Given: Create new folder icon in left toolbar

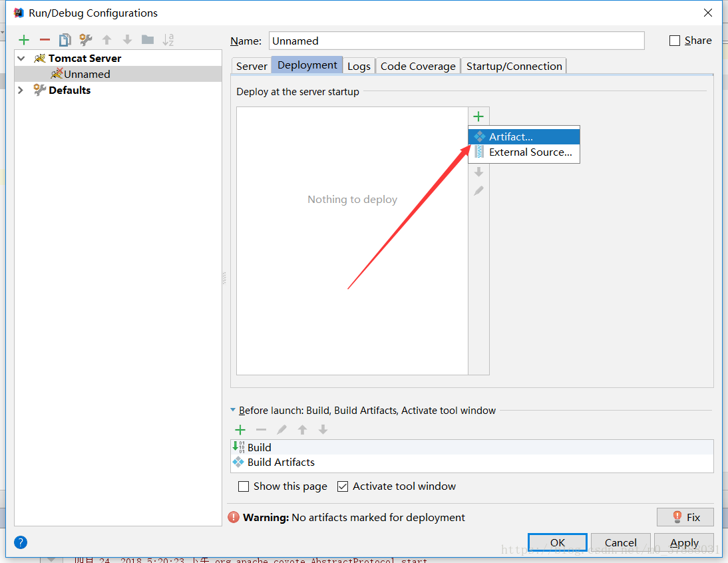Looking at the screenshot, I should (148, 40).
